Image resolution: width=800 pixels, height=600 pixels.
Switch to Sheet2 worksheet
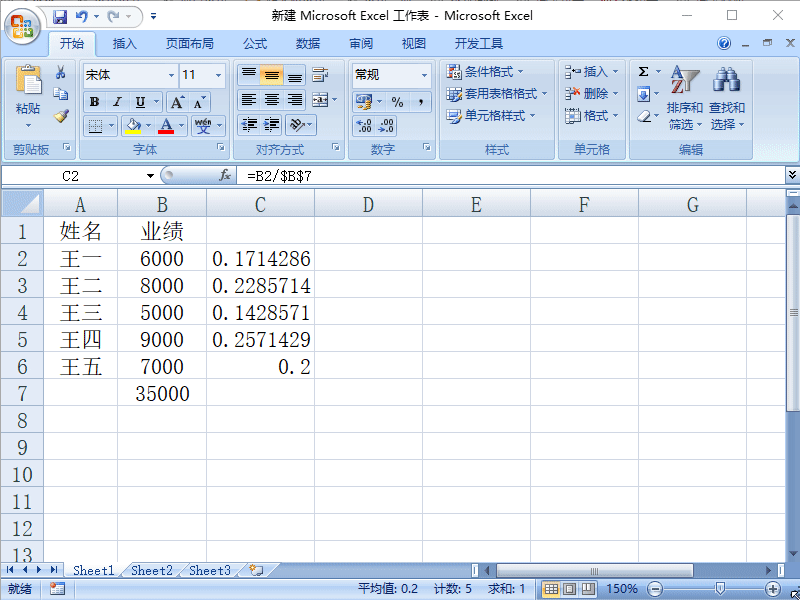[x=151, y=570]
